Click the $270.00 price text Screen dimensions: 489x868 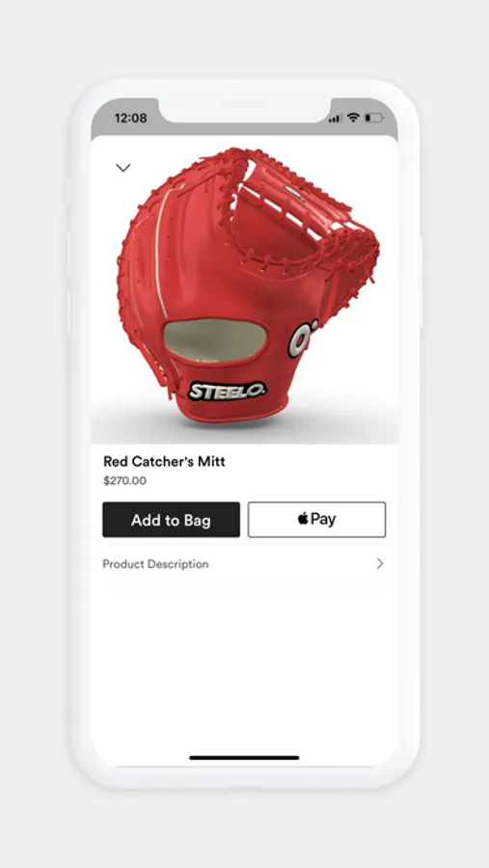pos(125,480)
